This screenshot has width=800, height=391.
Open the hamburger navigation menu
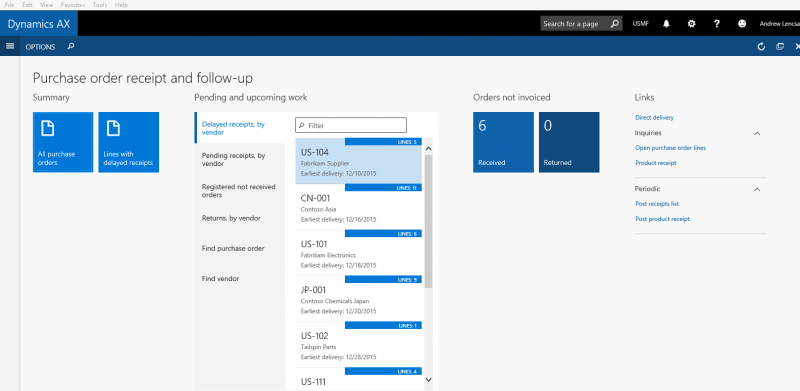(10, 46)
